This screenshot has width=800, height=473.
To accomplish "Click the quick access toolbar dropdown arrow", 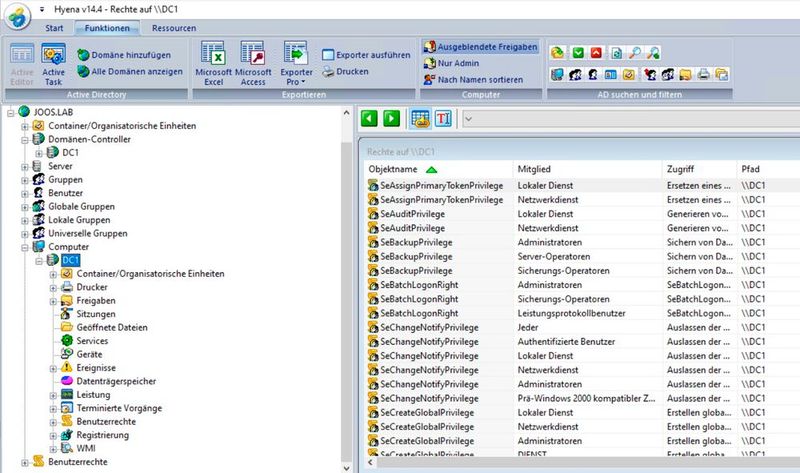I will point(42,9).
